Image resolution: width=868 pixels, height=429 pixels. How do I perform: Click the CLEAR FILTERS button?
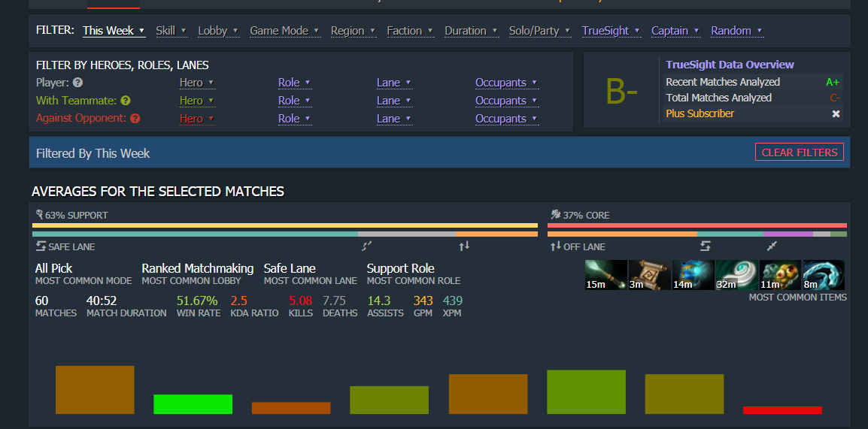800,152
